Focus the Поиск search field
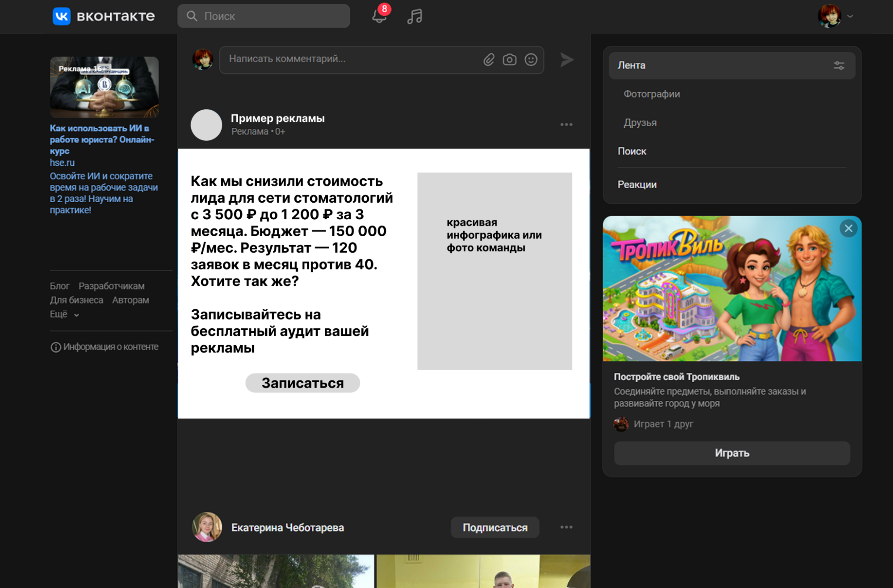 click(x=264, y=16)
